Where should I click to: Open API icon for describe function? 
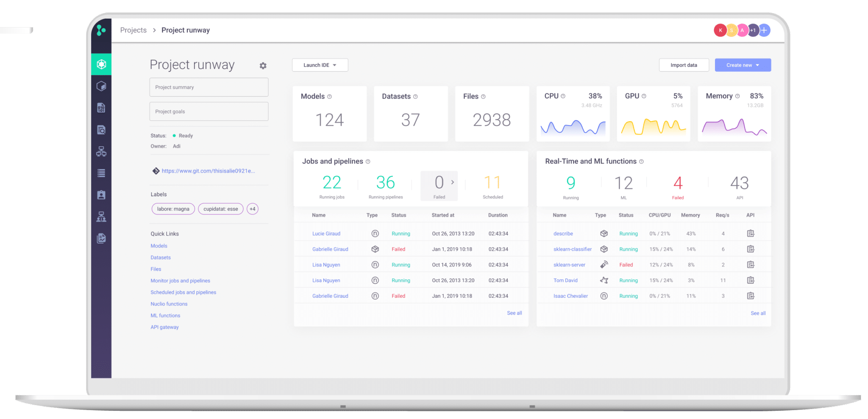tap(750, 233)
